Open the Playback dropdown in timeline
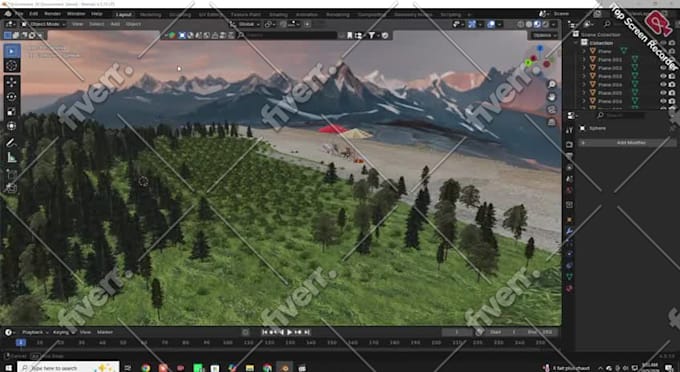The width and height of the screenshot is (680, 372). (35, 332)
